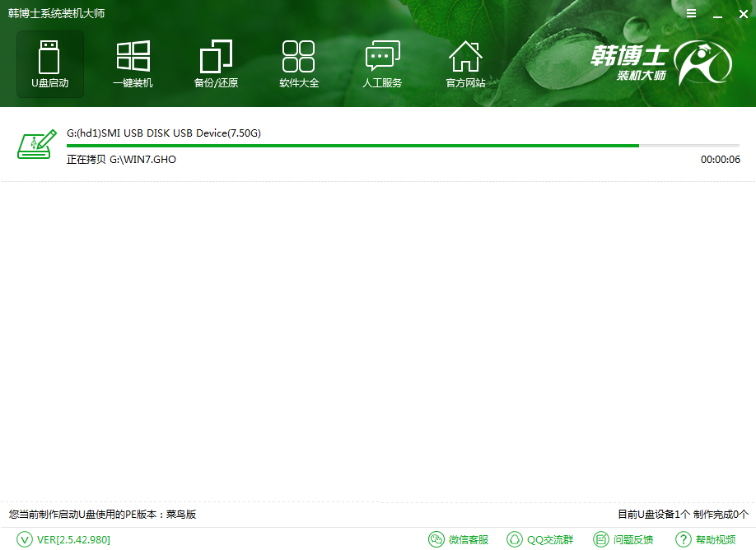Contact 微信客服 WeChat customer service
Screen dimensions: 756x550
[x=459, y=539]
